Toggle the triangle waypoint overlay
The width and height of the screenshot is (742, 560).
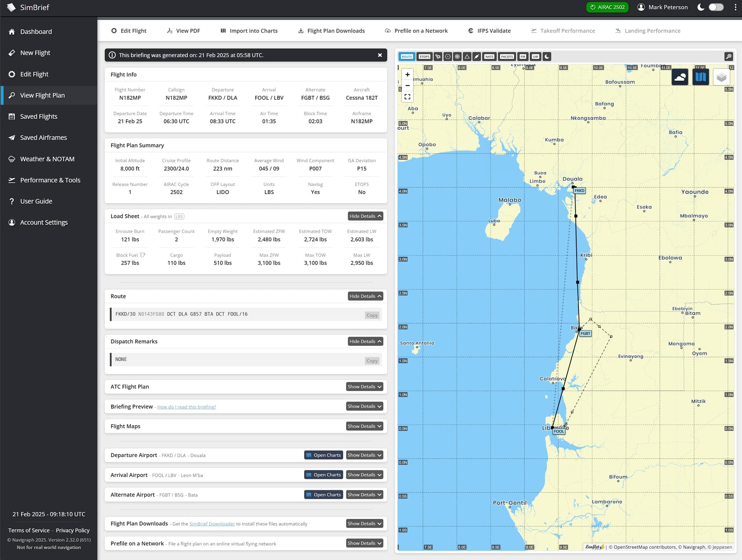click(x=467, y=56)
